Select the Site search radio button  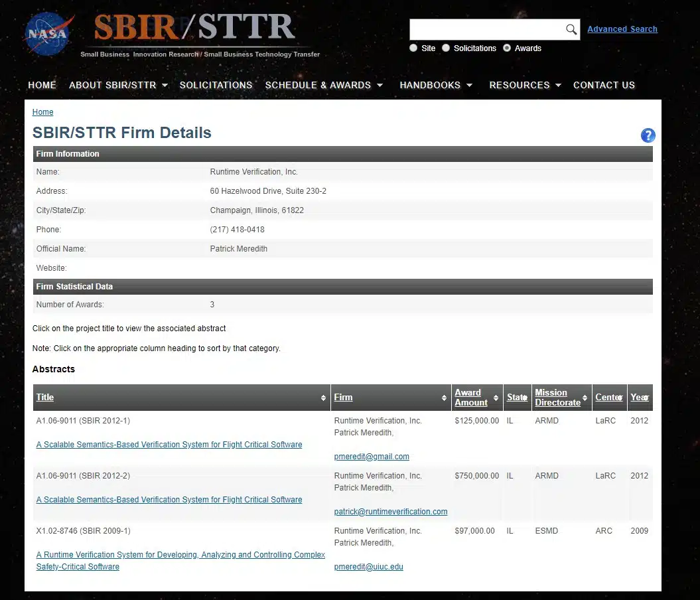coord(413,48)
